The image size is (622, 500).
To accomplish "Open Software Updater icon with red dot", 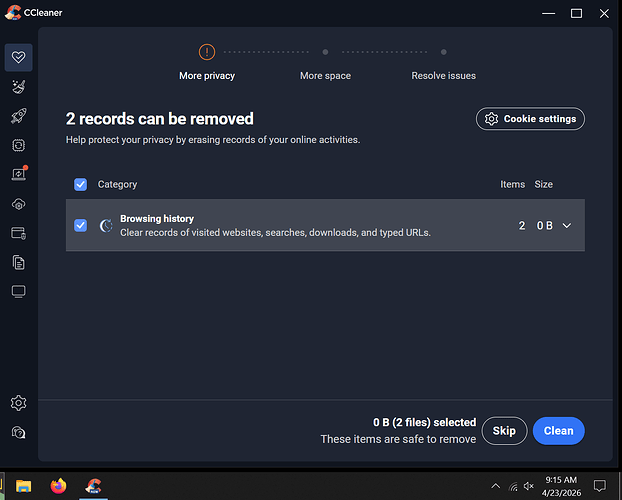I will (x=19, y=174).
